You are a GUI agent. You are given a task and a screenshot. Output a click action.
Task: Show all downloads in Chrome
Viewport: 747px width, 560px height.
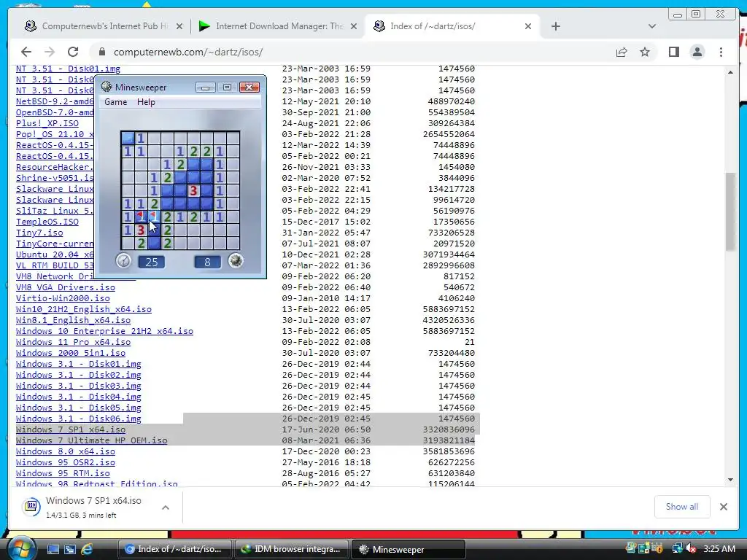682,507
